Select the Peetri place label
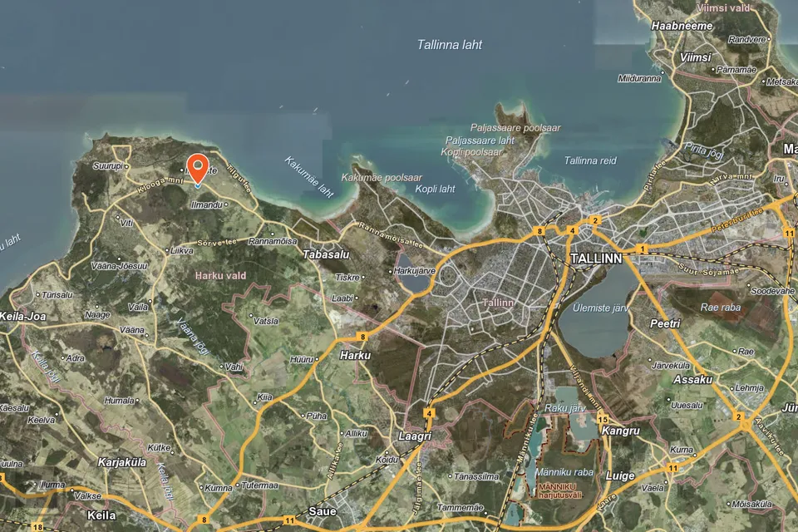Viewport: 798px width, 532px height. click(x=665, y=323)
